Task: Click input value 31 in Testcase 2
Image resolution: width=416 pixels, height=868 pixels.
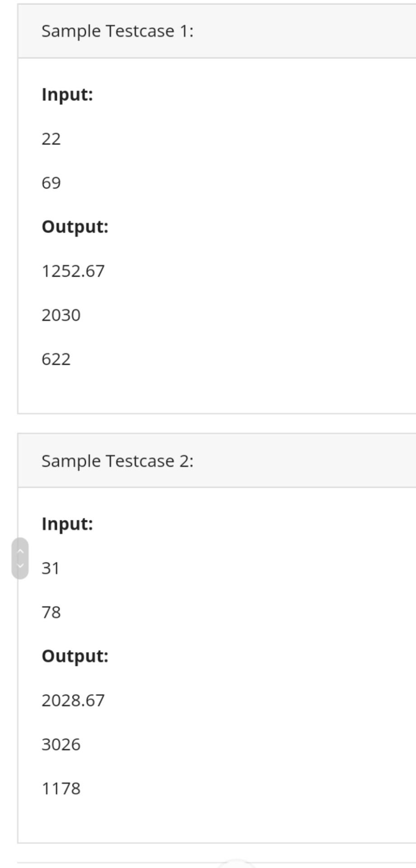Action: [51, 568]
